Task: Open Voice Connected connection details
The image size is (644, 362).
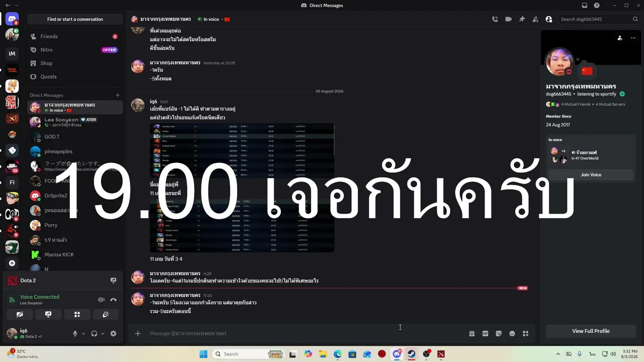Action: [x=39, y=297]
